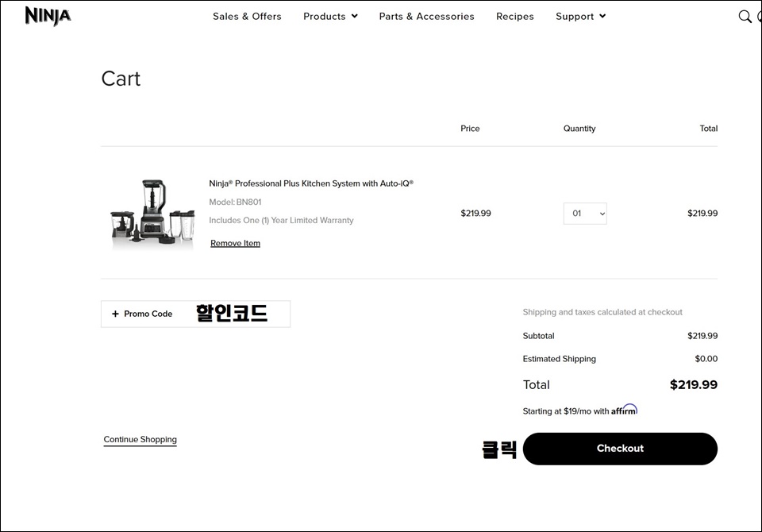Click Shipping and taxes calculated at checkout note
The image size is (762, 532).
pos(602,312)
